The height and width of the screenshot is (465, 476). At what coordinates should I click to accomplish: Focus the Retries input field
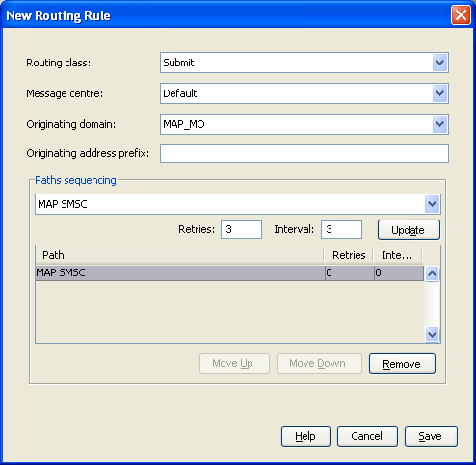click(241, 229)
